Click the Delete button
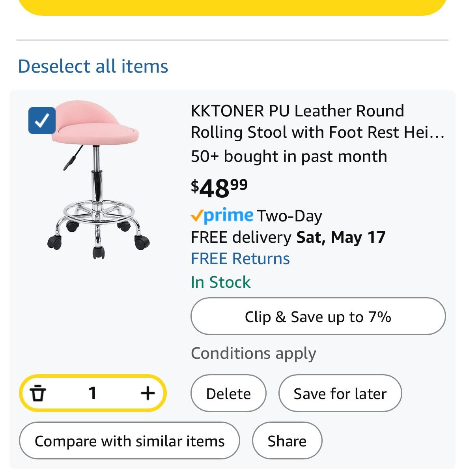The image size is (465, 476). point(228,394)
